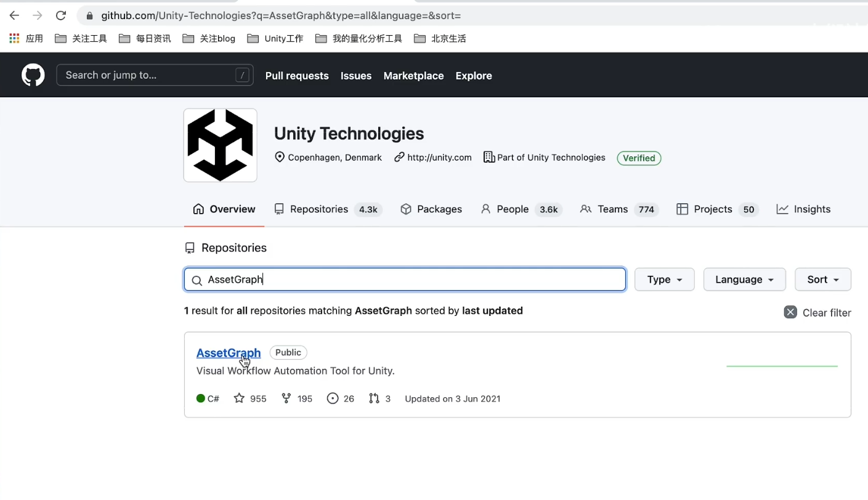
Task: Open the Chrome apps grid icon
Action: pos(14,38)
